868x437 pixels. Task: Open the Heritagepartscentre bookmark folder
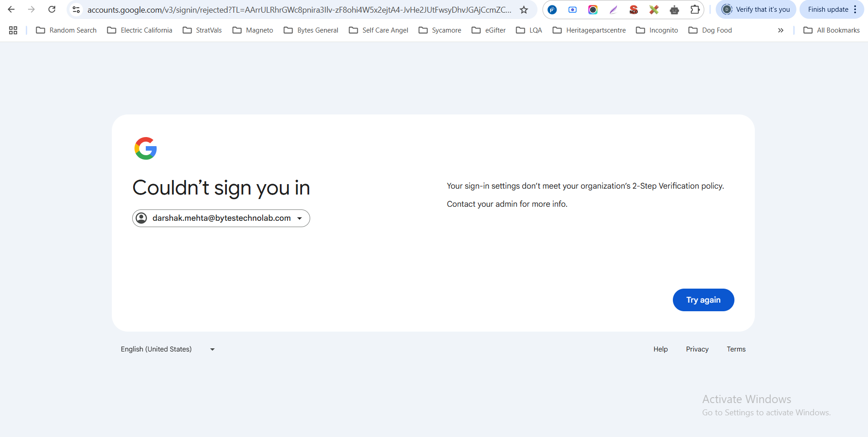(x=590, y=30)
